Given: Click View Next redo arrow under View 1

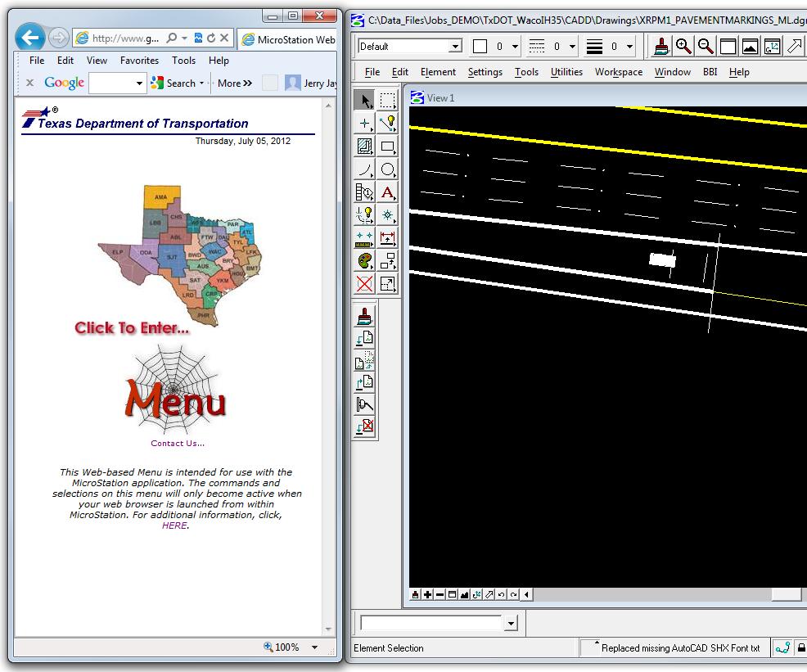Looking at the screenshot, I should point(514,595).
